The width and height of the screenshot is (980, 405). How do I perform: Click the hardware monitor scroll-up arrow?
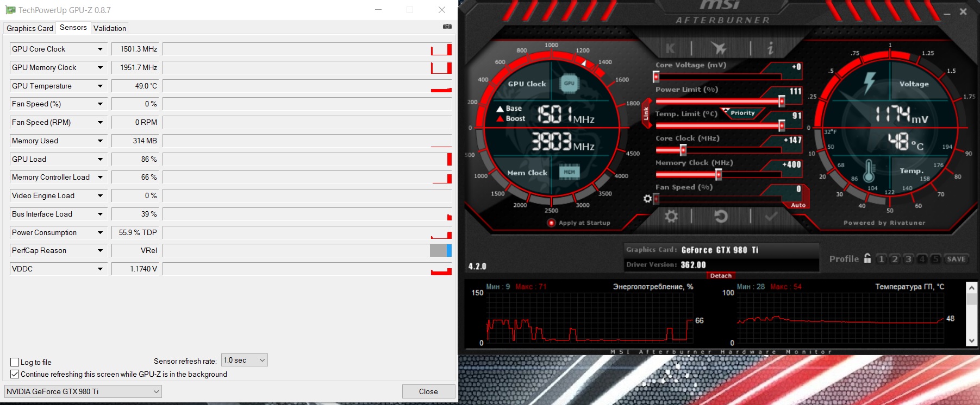(x=972, y=287)
